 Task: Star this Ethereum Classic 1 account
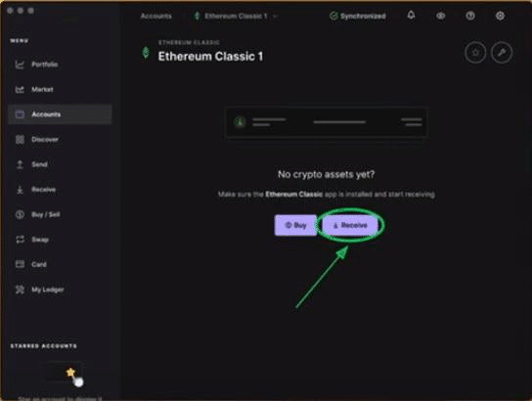coord(475,53)
